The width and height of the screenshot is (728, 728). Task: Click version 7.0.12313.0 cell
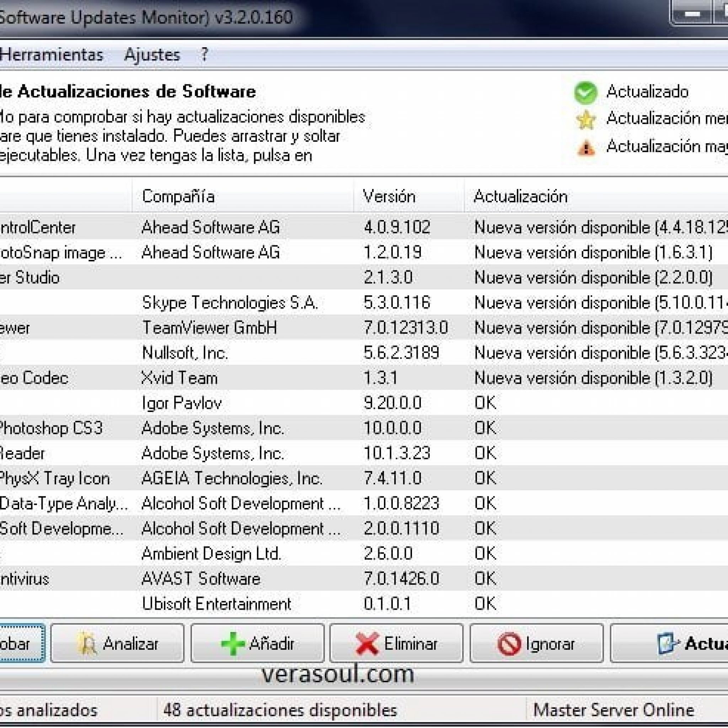point(406,327)
